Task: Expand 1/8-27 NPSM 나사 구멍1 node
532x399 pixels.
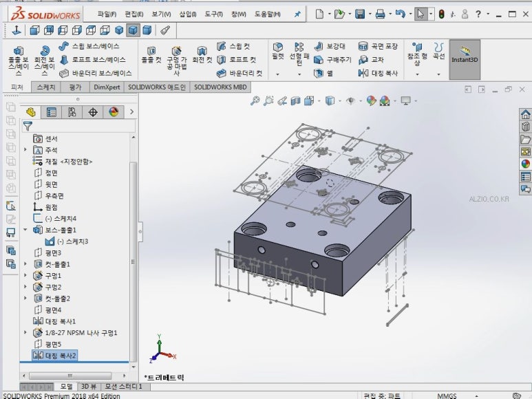Action: pyautogui.click(x=25, y=332)
